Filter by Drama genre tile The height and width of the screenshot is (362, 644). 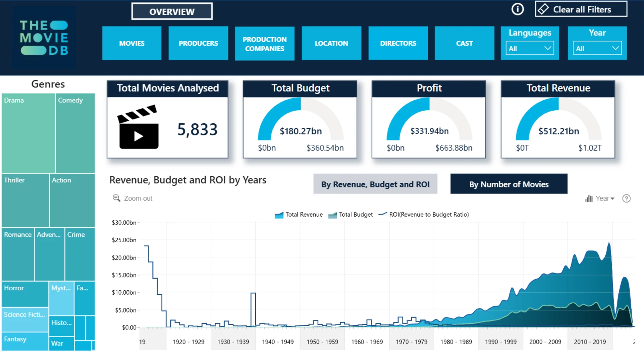coord(29,133)
